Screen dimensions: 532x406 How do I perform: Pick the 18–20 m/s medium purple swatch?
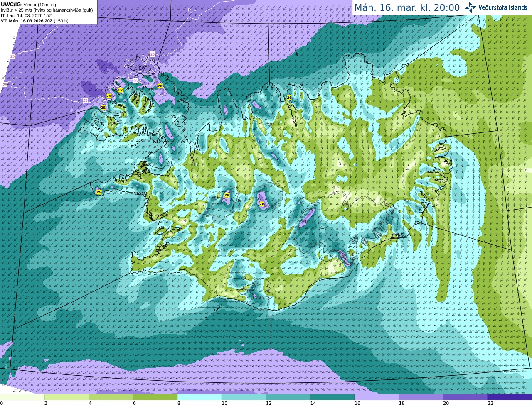tap(421, 397)
